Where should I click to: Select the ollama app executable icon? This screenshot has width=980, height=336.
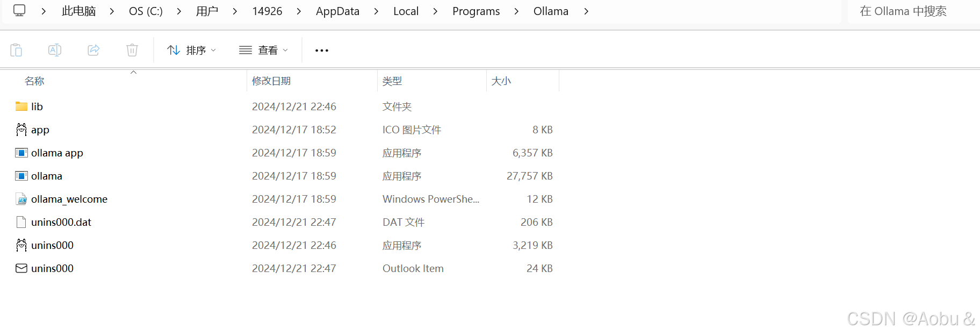coord(21,153)
